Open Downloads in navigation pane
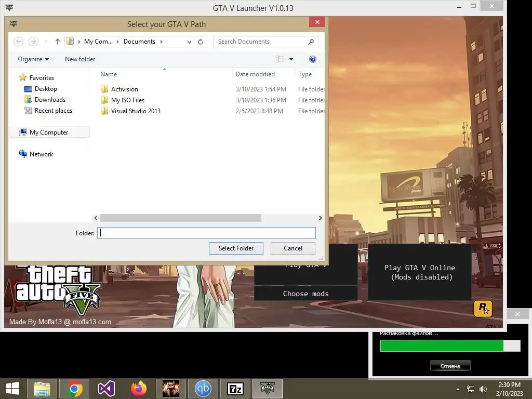The height and width of the screenshot is (399, 532). tap(50, 99)
